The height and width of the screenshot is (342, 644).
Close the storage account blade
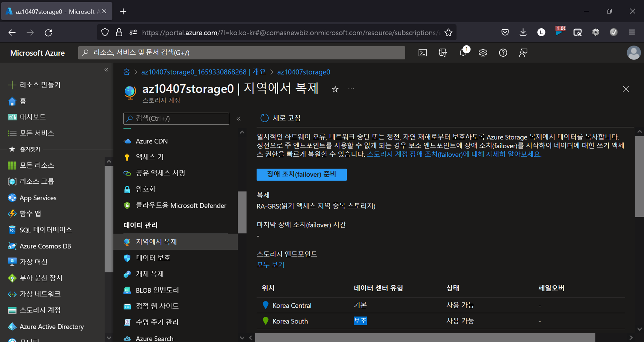pyautogui.click(x=626, y=89)
